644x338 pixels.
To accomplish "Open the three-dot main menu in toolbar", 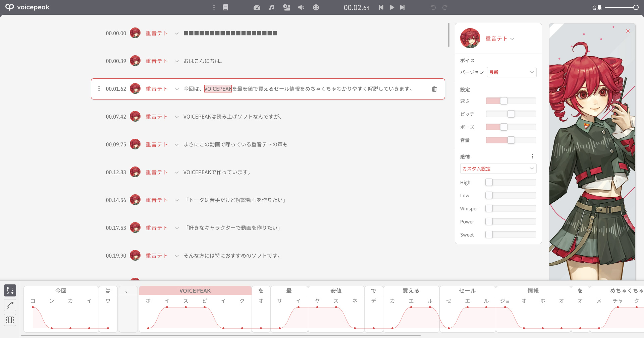I will (214, 7).
